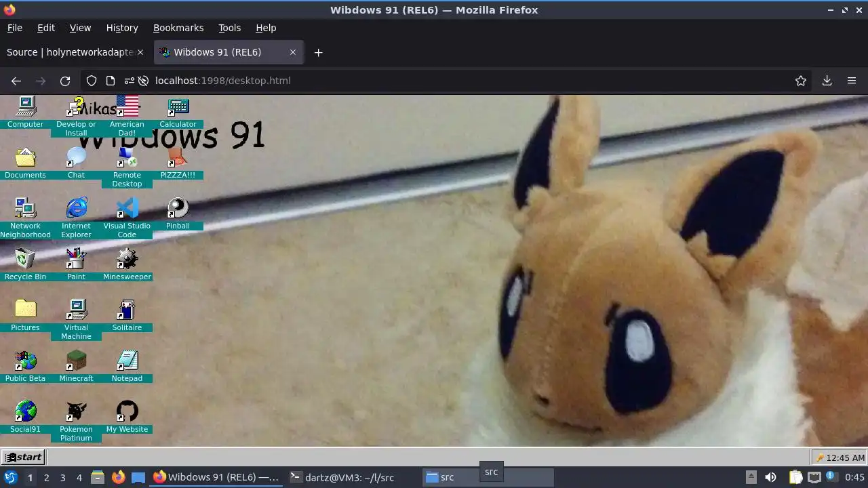
Task: Click the site information page icon
Action: (111, 81)
